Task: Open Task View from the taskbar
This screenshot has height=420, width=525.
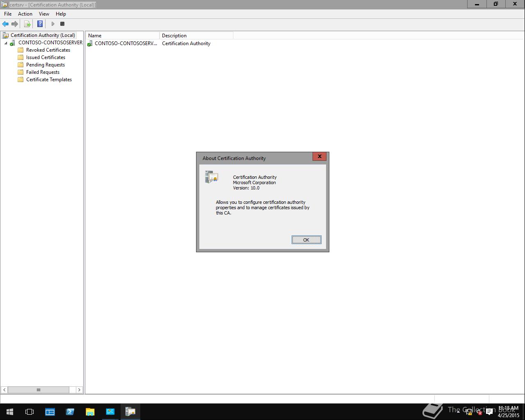Action: [30, 412]
